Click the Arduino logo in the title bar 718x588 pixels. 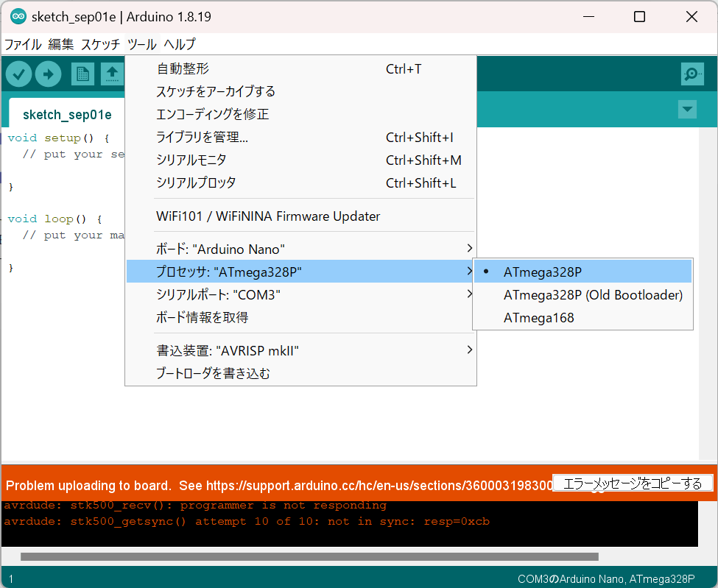click(18, 17)
